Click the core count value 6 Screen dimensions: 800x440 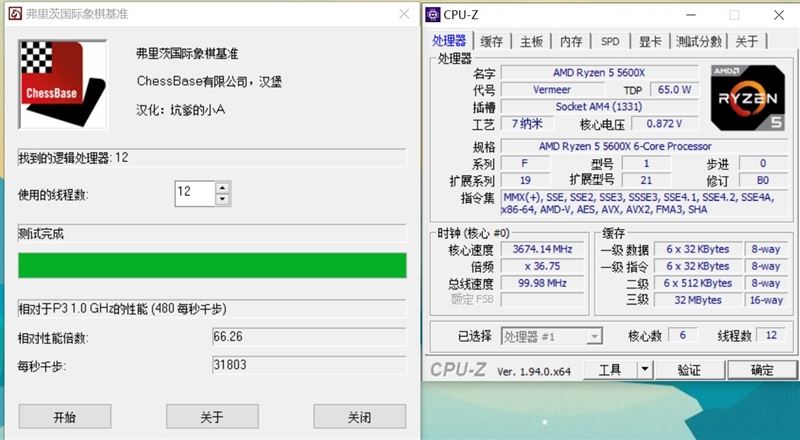pos(683,335)
